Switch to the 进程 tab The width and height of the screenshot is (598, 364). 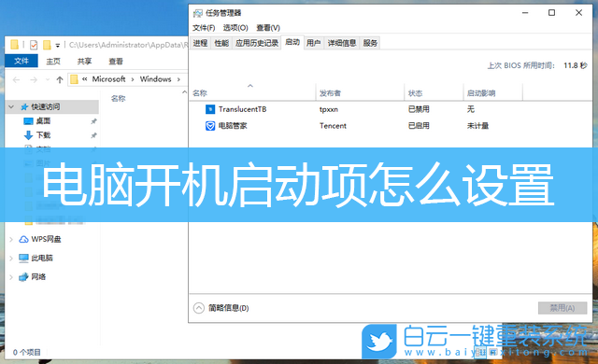[x=200, y=43]
